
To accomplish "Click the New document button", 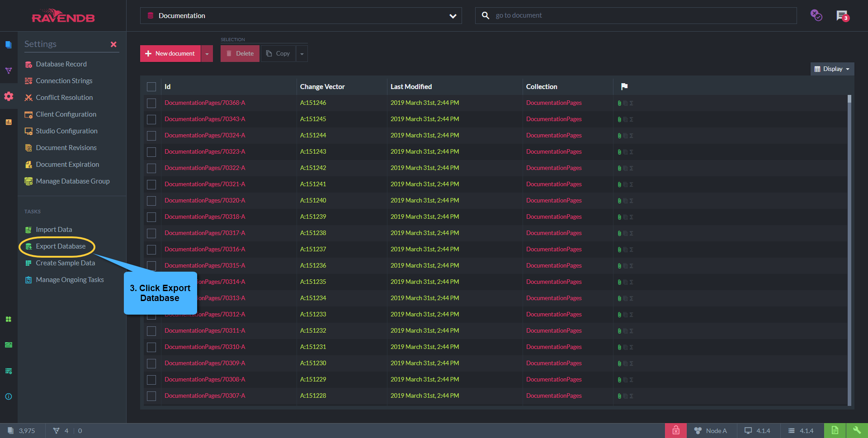I will click(170, 53).
